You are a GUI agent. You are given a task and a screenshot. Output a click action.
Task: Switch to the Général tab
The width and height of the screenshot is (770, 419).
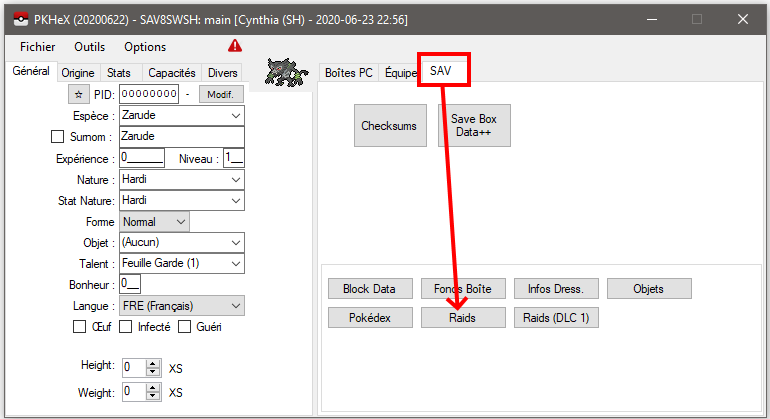point(31,71)
